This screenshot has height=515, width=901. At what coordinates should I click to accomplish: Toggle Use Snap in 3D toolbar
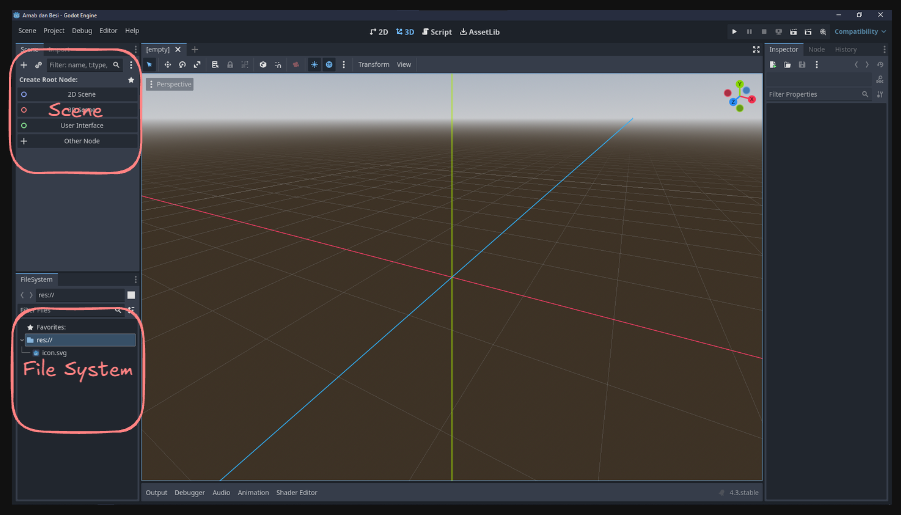tap(278, 64)
